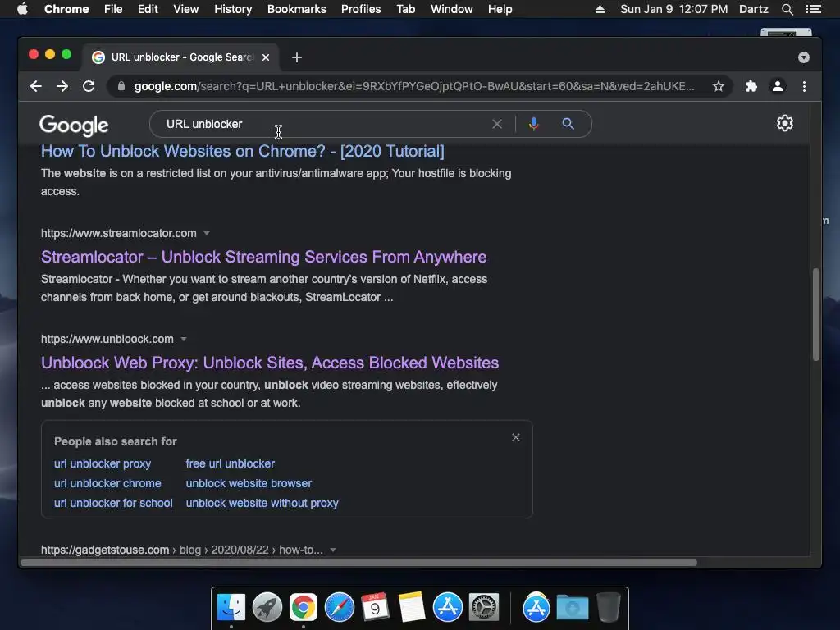Image resolution: width=840 pixels, height=630 pixels.
Task: Open Control Center list icon in menu bar
Action: [x=813, y=9]
